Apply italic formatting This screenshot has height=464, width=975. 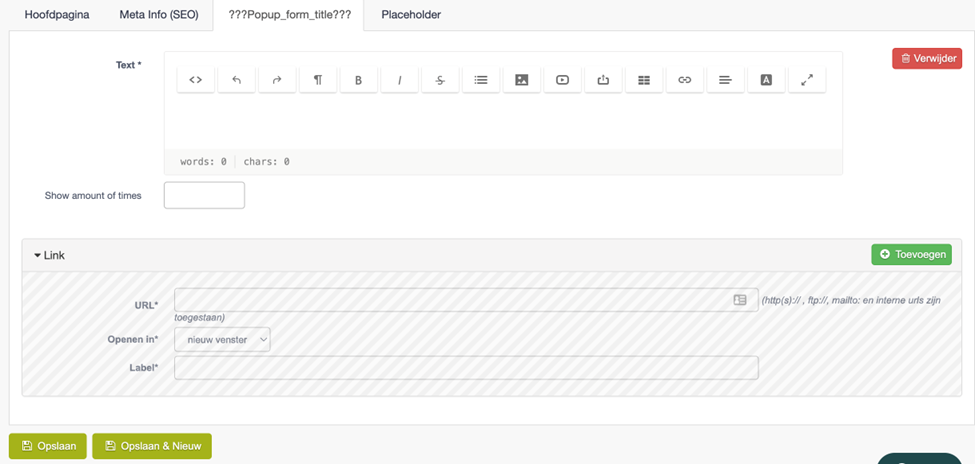pyautogui.click(x=399, y=80)
